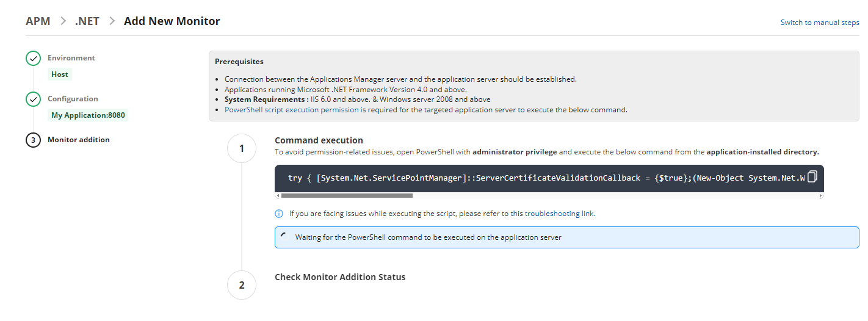Image resolution: width=868 pixels, height=321 pixels.
Task: Copy the PowerShell command to clipboard
Action: tap(812, 177)
